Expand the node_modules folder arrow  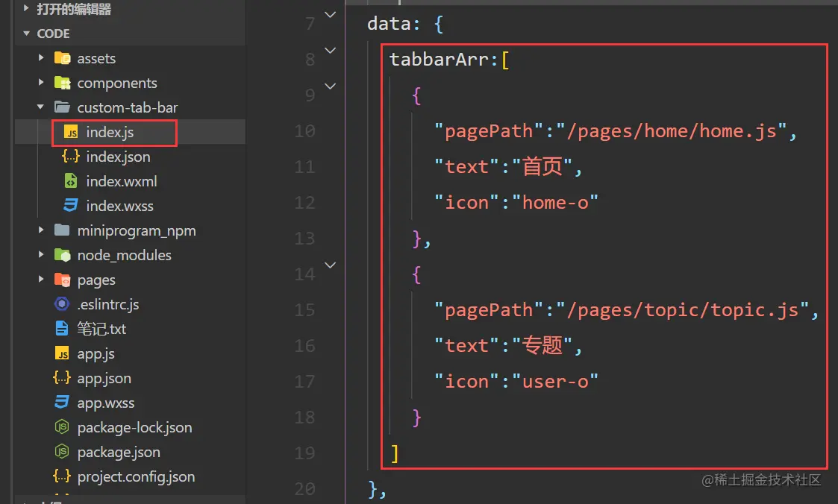click(x=41, y=255)
